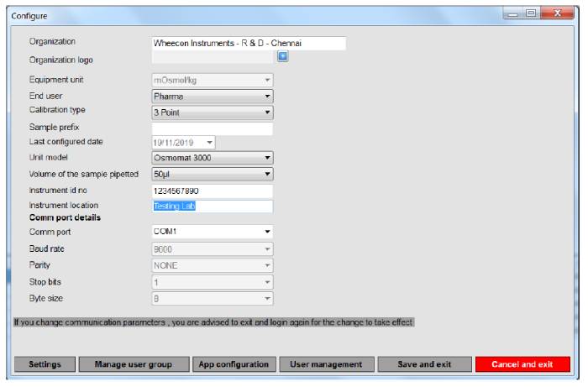Click the Instrument id no field
Screen dimensions: 588x387
point(213,191)
